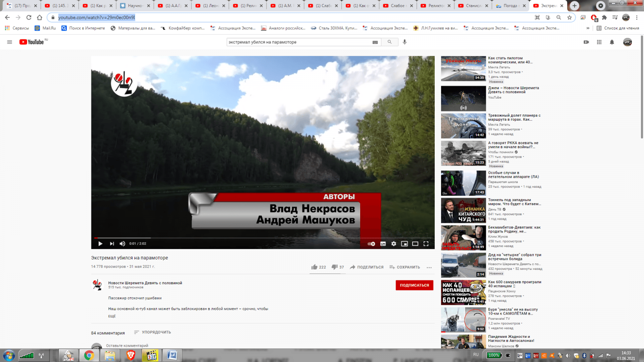Open the YouTube hamburger guide menu
Screen dimensions: 644x362
[x=10, y=42]
